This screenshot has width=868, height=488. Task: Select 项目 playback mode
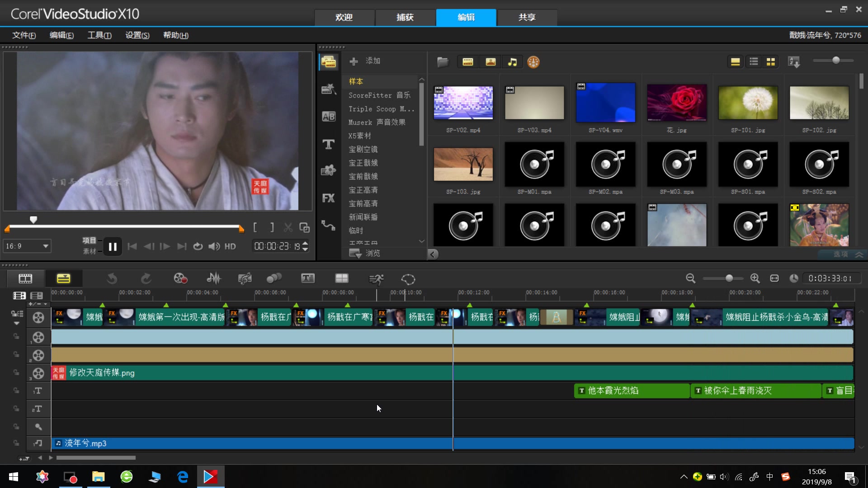coord(89,240)
